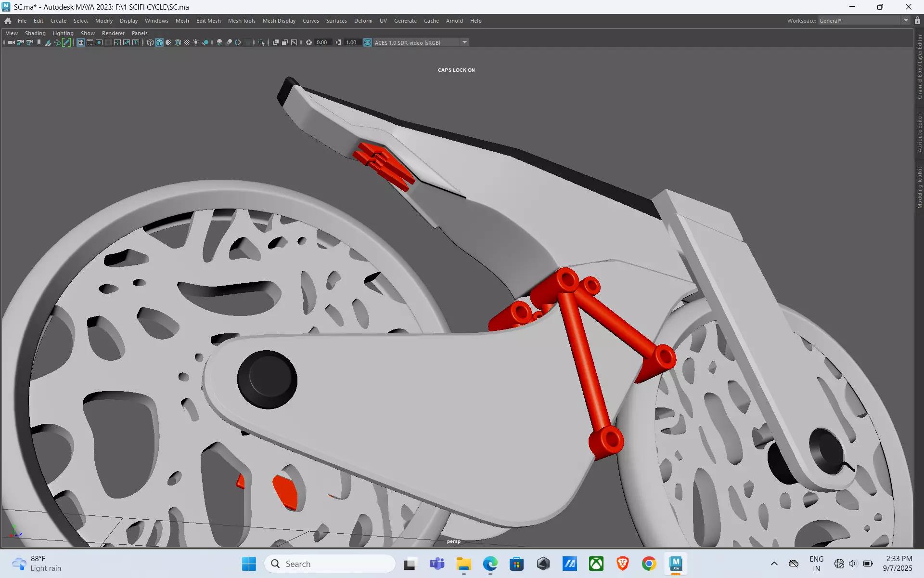This screenshot has height=578, width=924.
Task: Click the Select Camera icon
Action: (12, 42)
